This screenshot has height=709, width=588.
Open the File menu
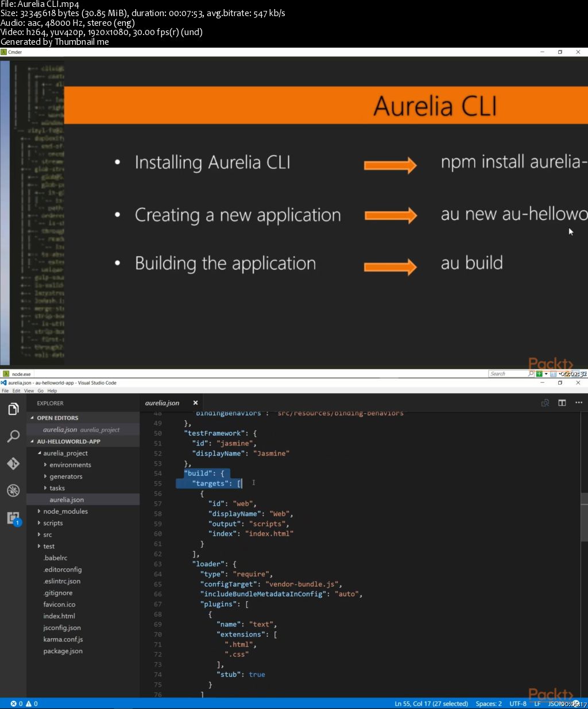click(5, 391)
